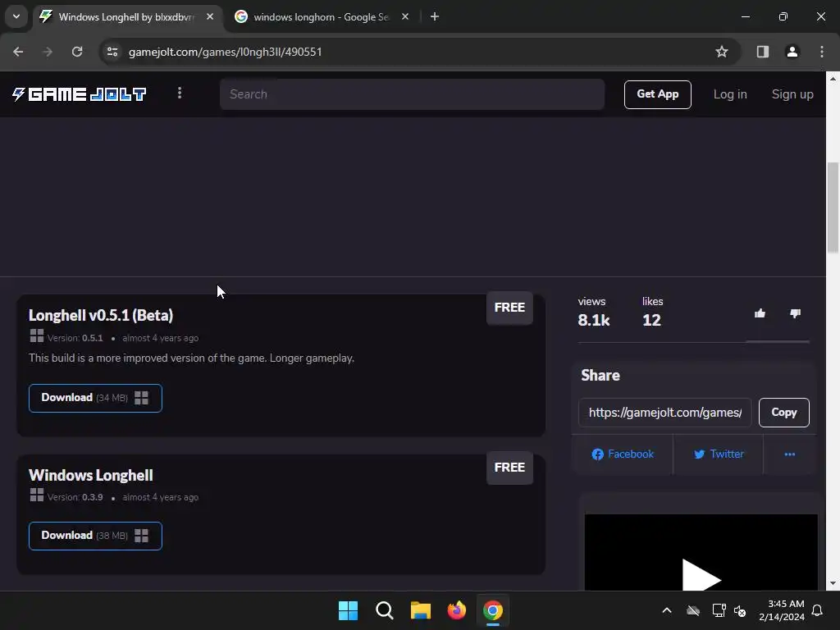Open the Windows Start menu
The height and width of the screenshot is (630, 840).
coord(348,610)
